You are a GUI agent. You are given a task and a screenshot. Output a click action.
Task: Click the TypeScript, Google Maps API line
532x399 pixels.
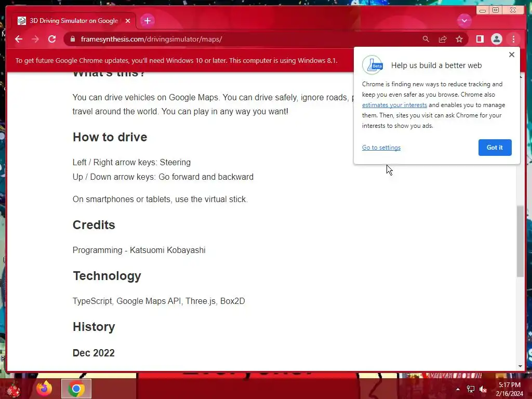[x=159, y=301]
